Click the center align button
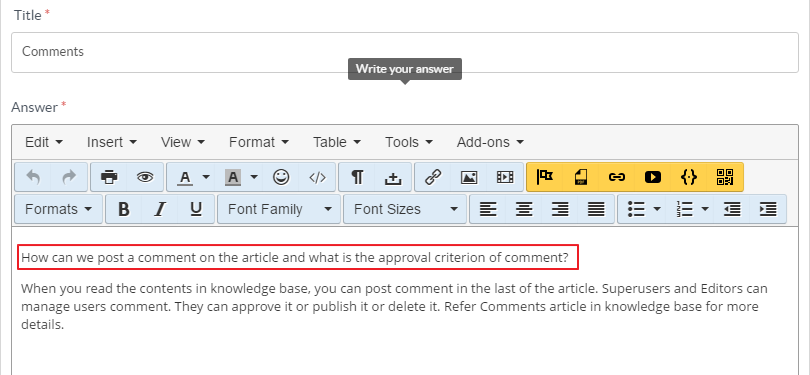The height and width of the screenshot is (375, 810). (x=524, y=209)
